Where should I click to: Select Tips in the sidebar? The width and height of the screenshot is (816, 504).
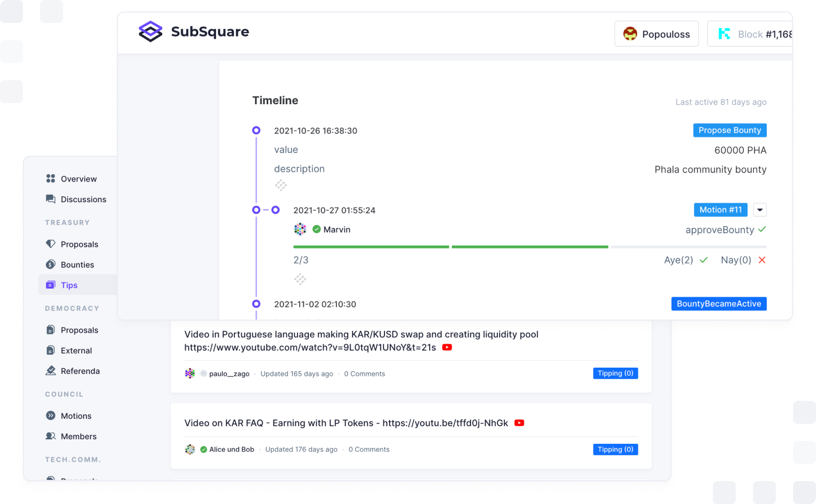click(69, 285)
